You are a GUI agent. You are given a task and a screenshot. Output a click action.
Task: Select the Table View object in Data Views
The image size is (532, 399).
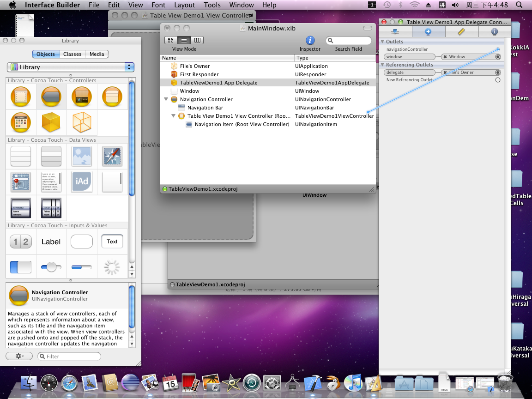(x=21, y=156)
